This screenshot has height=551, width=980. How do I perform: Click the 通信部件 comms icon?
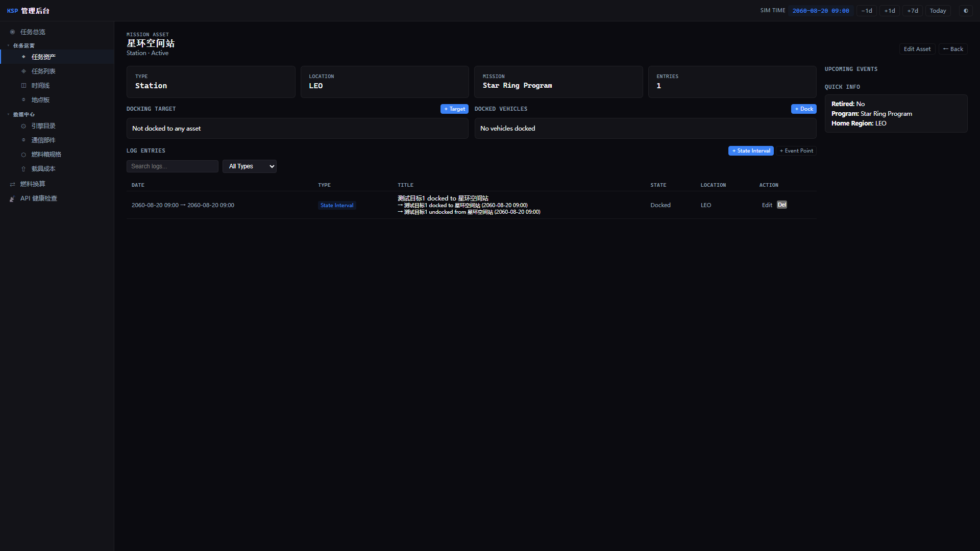[x=23, y=140]
